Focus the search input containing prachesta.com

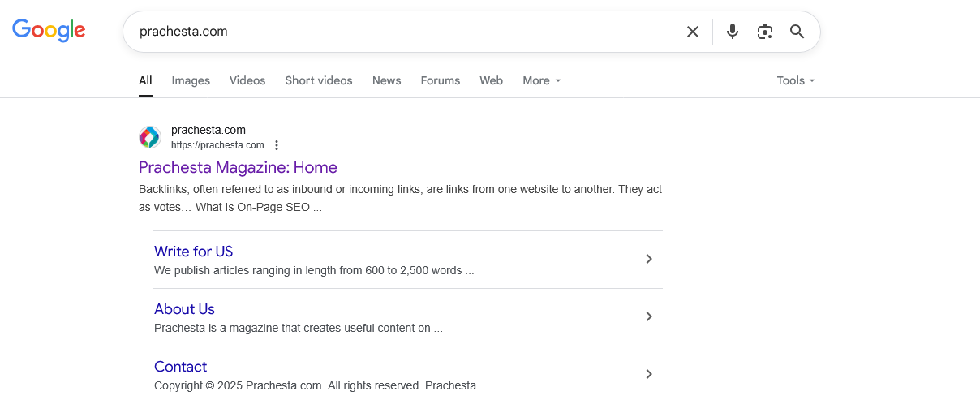pyautogui.click(x=406, y=32)
